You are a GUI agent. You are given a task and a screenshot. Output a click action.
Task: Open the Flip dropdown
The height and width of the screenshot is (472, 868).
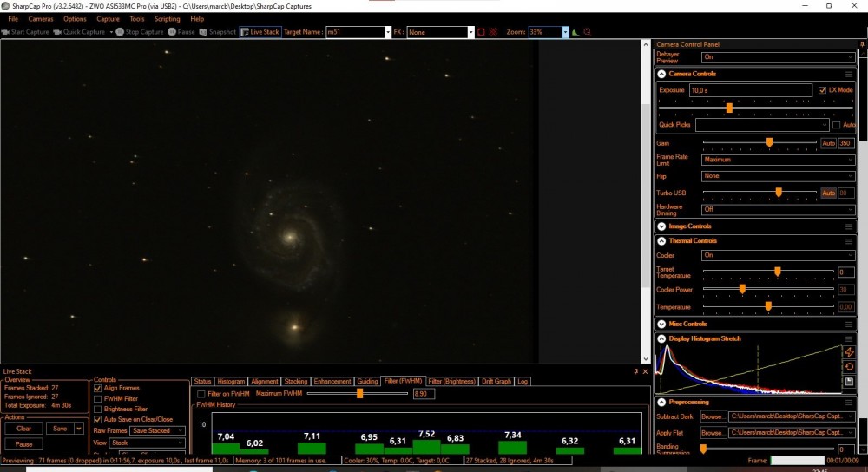[x=778, y=176]
